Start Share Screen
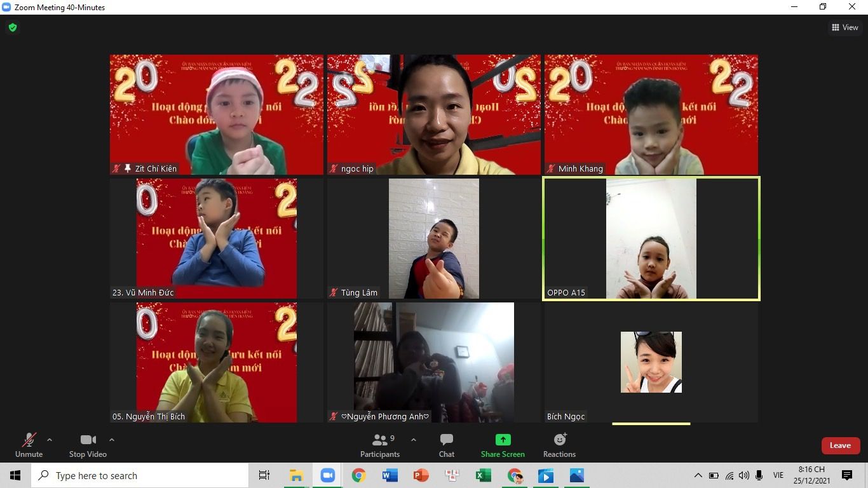 [503, 445]
